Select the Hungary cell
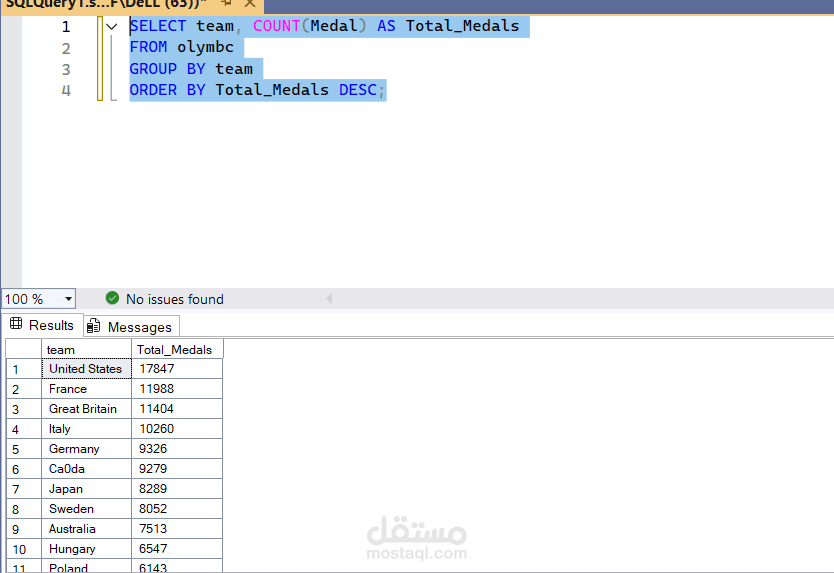 pos(86,549)
